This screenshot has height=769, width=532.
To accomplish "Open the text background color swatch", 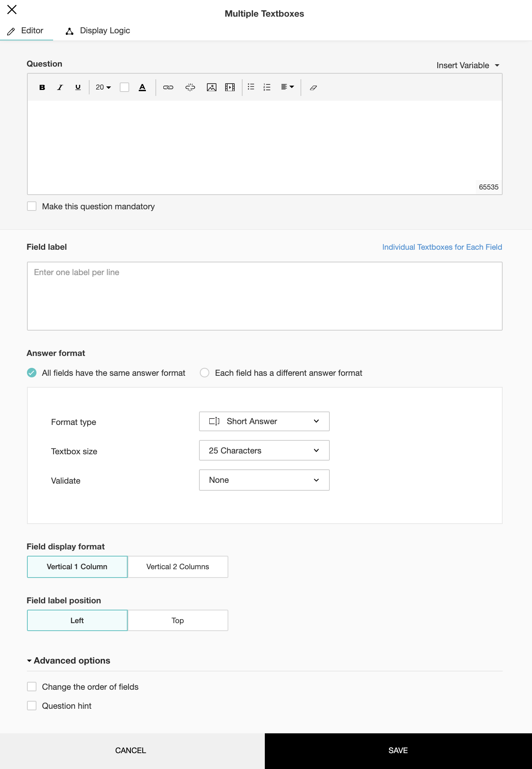I will [124, 87].
